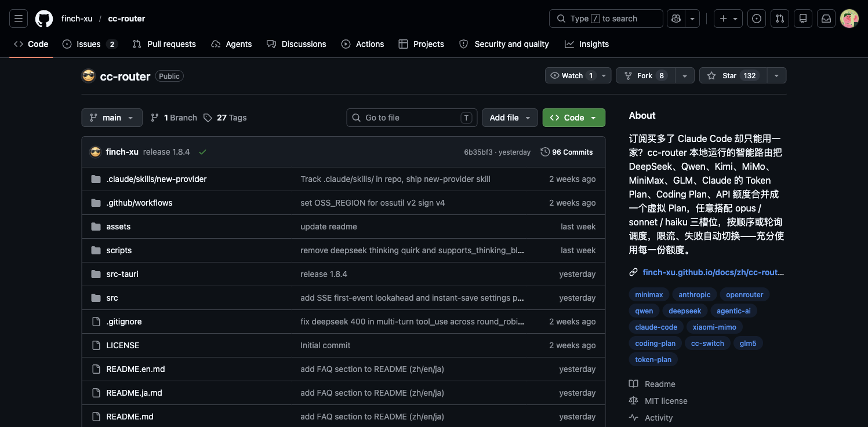Open the hamburger navigation menu
Viewport: 868px width, 427px height.
(18, 19)
